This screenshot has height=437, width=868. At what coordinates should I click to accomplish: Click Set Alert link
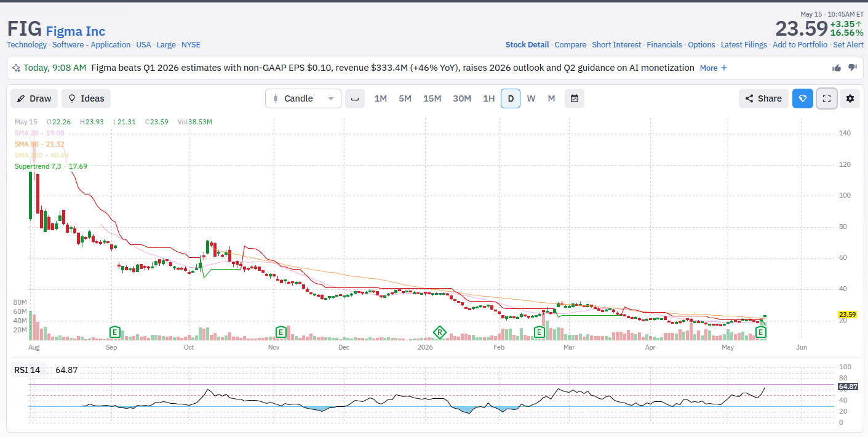click(x=848, y=45)
